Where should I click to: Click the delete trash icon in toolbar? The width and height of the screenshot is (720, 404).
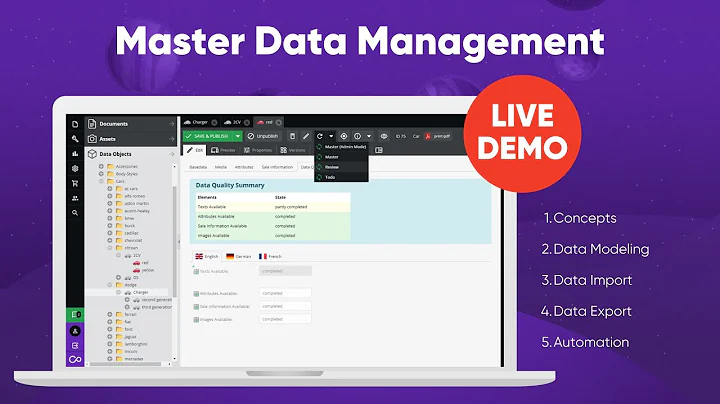292,136
